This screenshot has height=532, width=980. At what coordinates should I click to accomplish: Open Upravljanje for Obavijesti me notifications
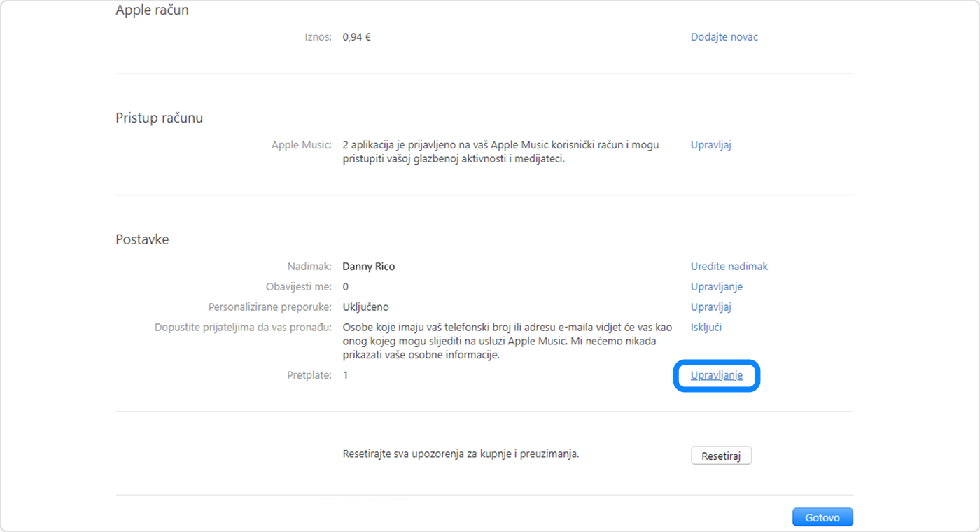coord(716,286)
